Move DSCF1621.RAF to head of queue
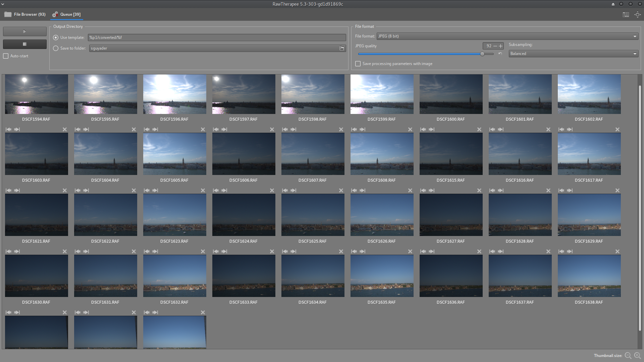The width and height of the screenshot is (644, 362). click(8, 190)
